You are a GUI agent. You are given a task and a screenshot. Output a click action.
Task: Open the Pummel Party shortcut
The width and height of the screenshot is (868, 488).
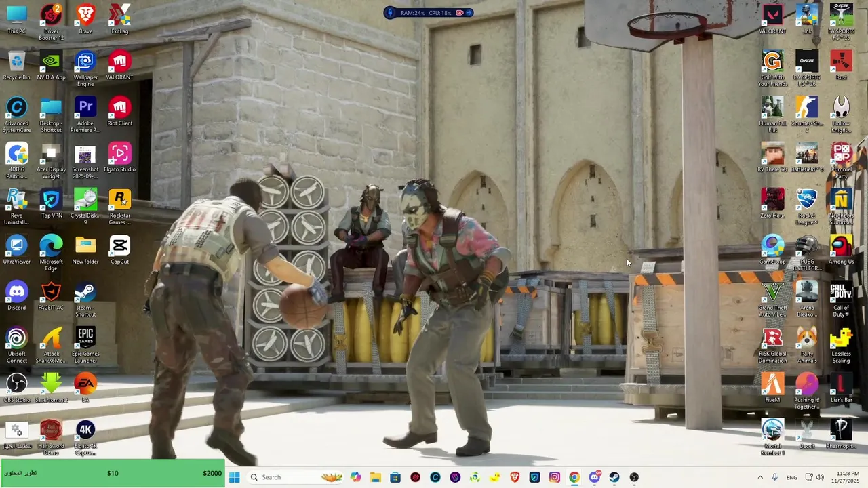(x=842, y=160)
